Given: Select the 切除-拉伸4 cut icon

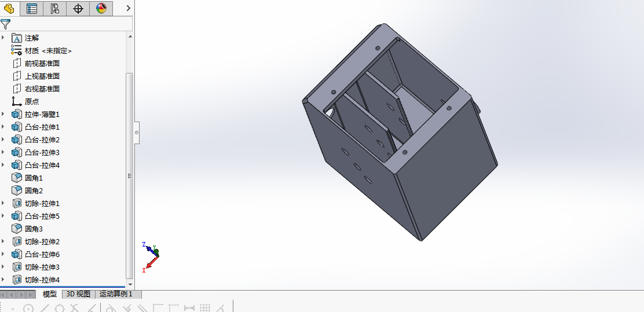Looking at the screenshot, I should (16, 280).
